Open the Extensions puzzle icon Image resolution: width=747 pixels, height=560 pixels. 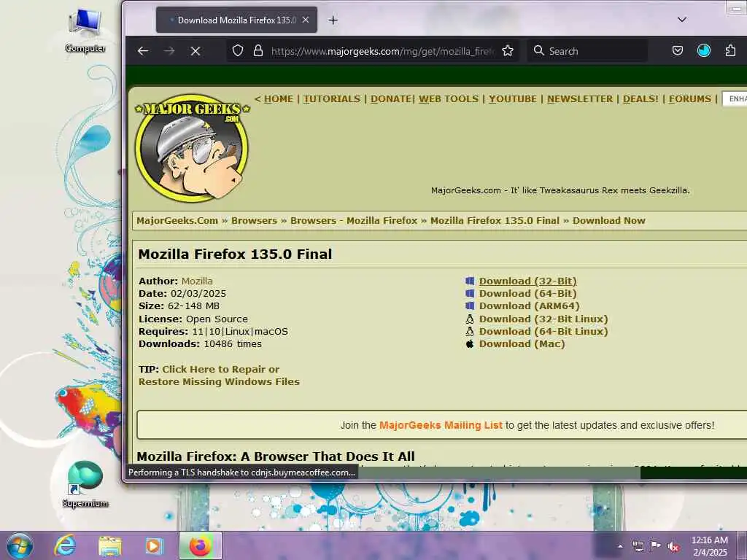click(x=730, y=50)
